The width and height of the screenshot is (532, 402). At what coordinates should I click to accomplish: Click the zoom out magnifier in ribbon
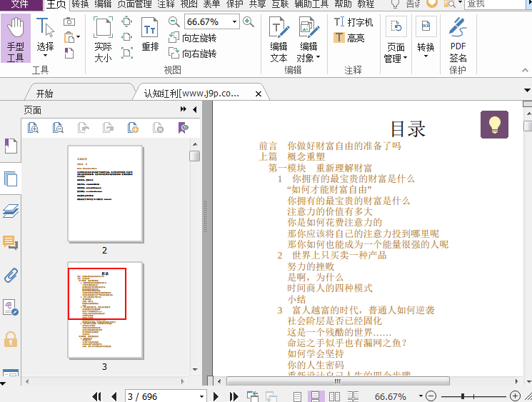point(174,22)
